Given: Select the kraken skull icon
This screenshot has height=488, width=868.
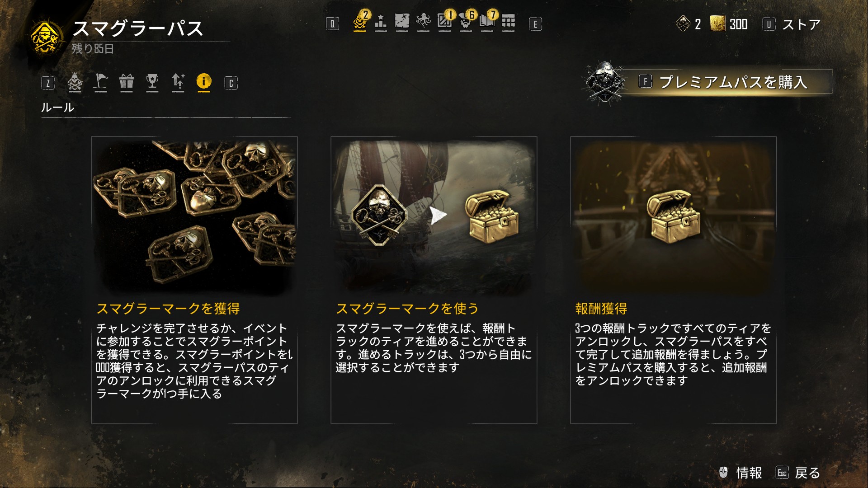Looking at the screenshot, I should coord(423,21).
